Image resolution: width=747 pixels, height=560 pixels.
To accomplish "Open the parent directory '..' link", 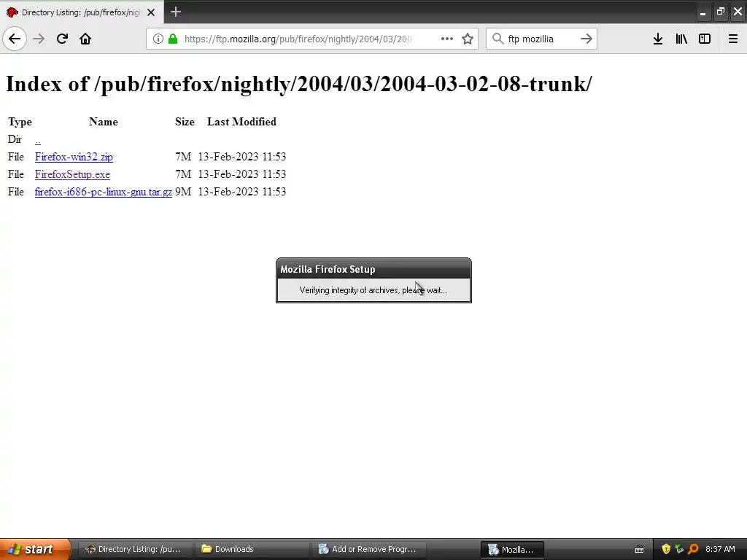I will coord(38,139).
